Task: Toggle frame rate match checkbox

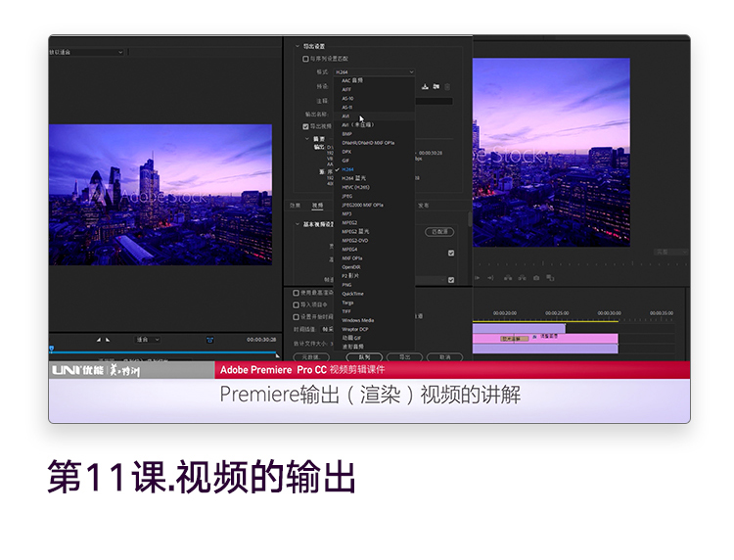Action: click(x=451, y=280)
